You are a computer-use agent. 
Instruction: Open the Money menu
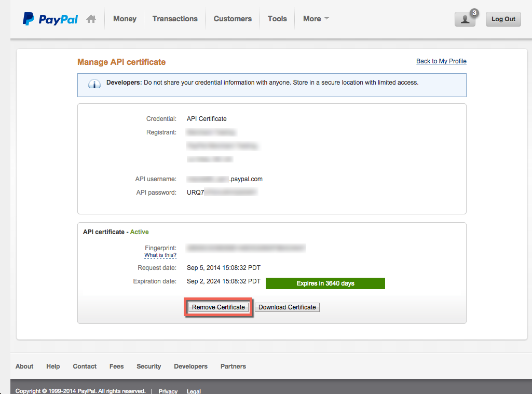click(x=125, y=19)
